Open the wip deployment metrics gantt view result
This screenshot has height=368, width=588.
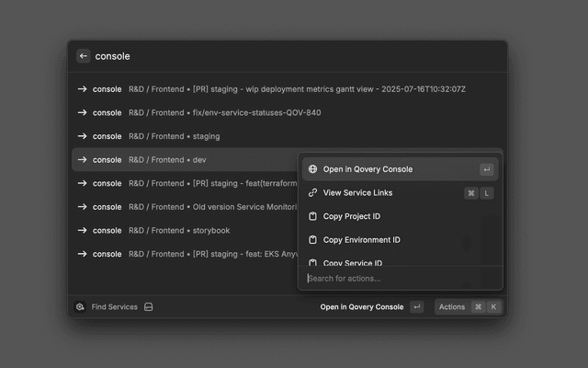(x=276, y=89)
